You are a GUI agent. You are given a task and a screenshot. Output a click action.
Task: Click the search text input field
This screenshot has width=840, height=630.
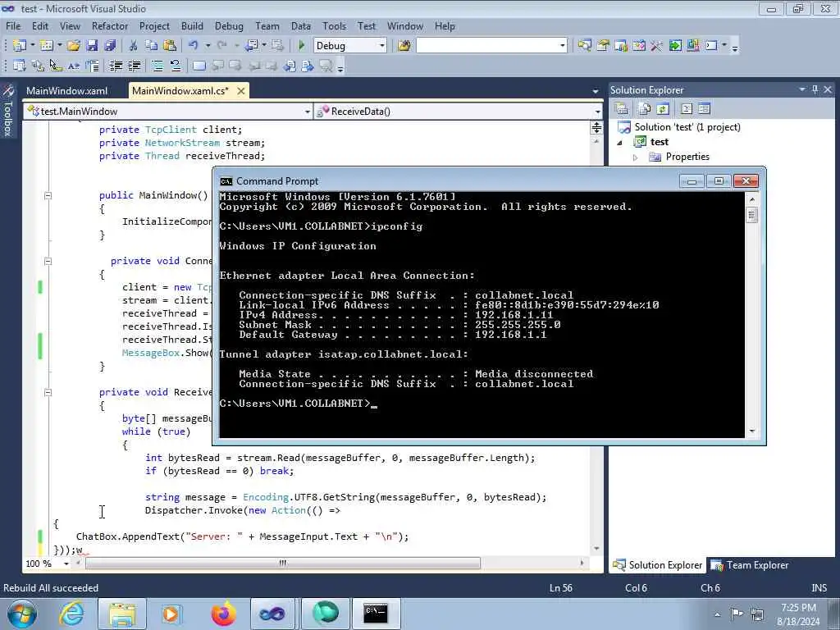[487, 46]
